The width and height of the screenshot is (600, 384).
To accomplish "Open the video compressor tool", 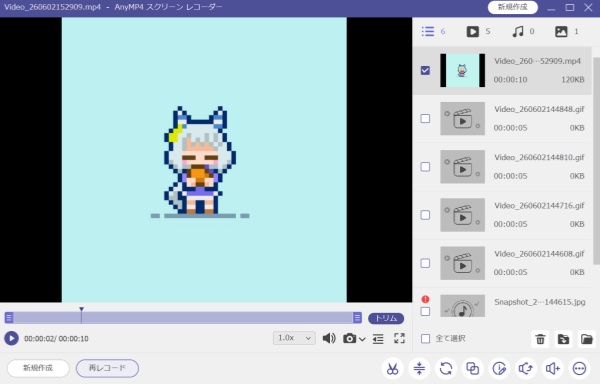I will (x=419, y=369).
